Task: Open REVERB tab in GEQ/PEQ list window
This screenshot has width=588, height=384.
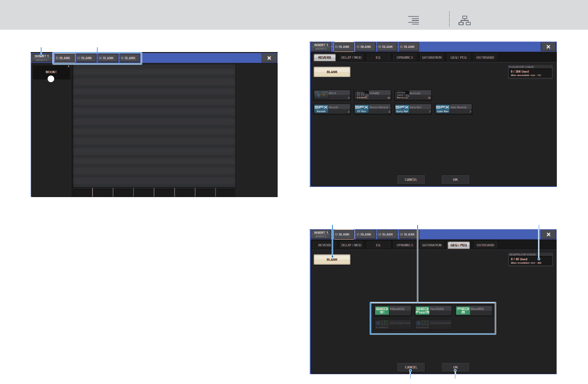Action: click(x=324, y=245)
